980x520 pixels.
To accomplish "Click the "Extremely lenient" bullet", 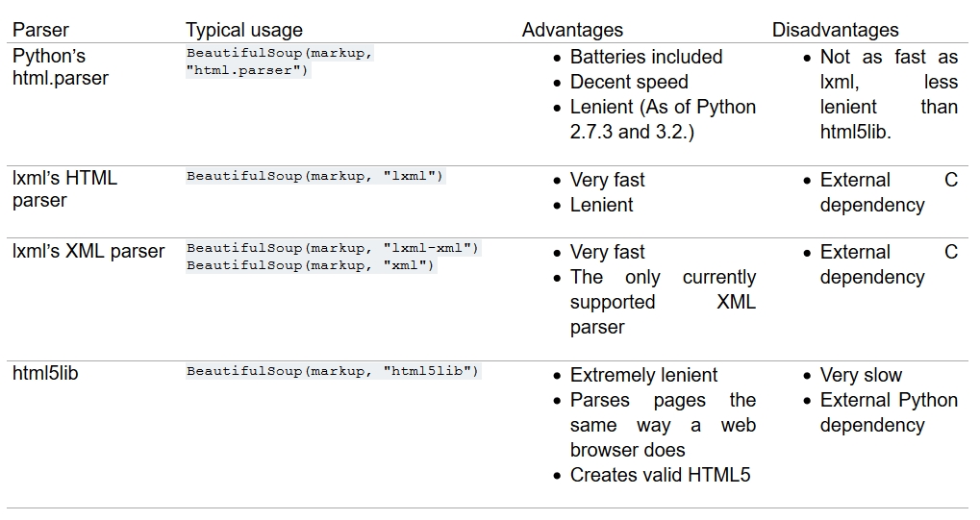I will click(643, 375).
